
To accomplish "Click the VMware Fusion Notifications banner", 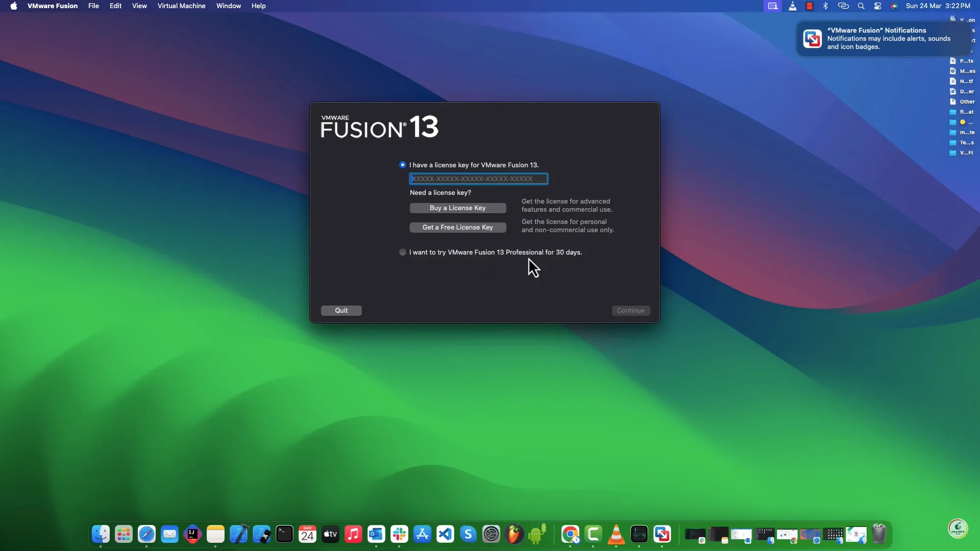I will (885, 39).
